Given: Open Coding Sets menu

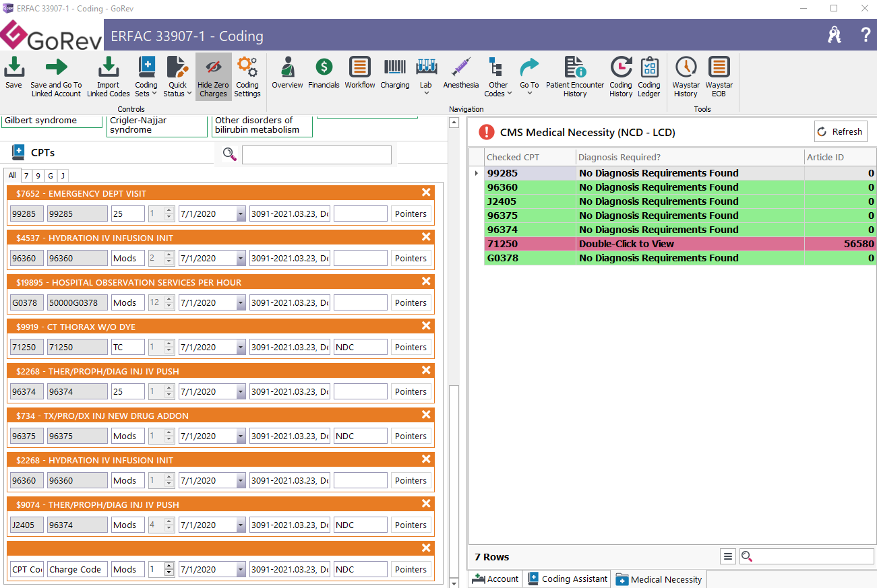Looking at the screenshot, I should tap(146, 76).
